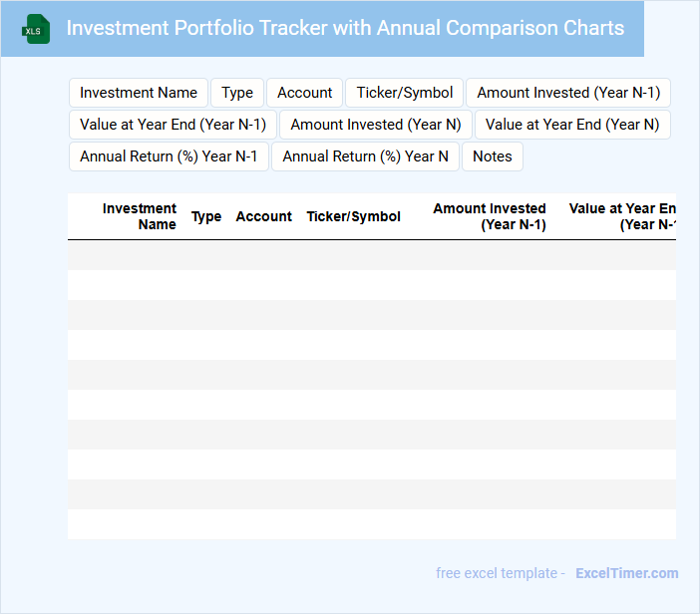
Task: Select the Account column header in table
Action: (263, 216)
